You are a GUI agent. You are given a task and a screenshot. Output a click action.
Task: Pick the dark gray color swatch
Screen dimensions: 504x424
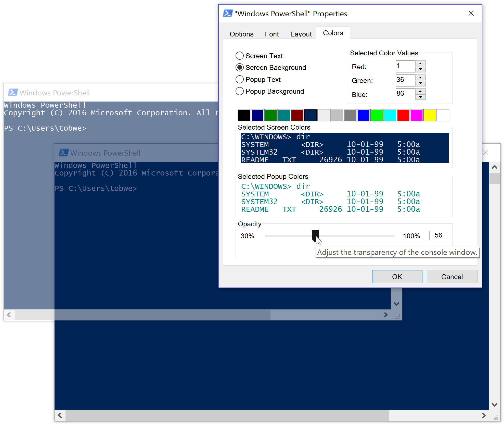[x=350, y=115]
